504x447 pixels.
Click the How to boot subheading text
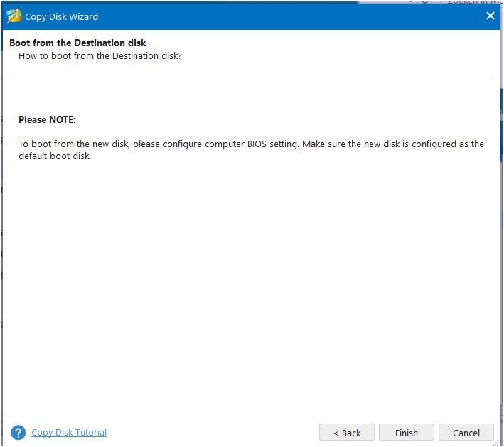click(x=100, y=55)
